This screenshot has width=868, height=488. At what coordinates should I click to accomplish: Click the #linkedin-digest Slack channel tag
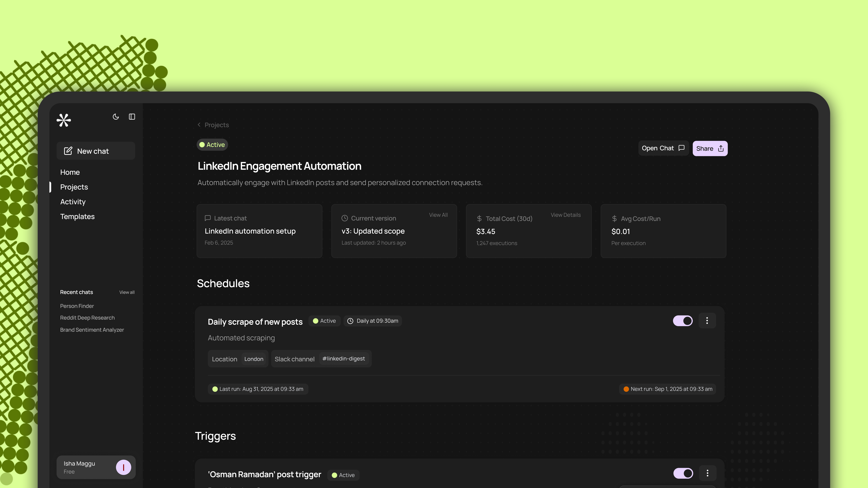343,359
